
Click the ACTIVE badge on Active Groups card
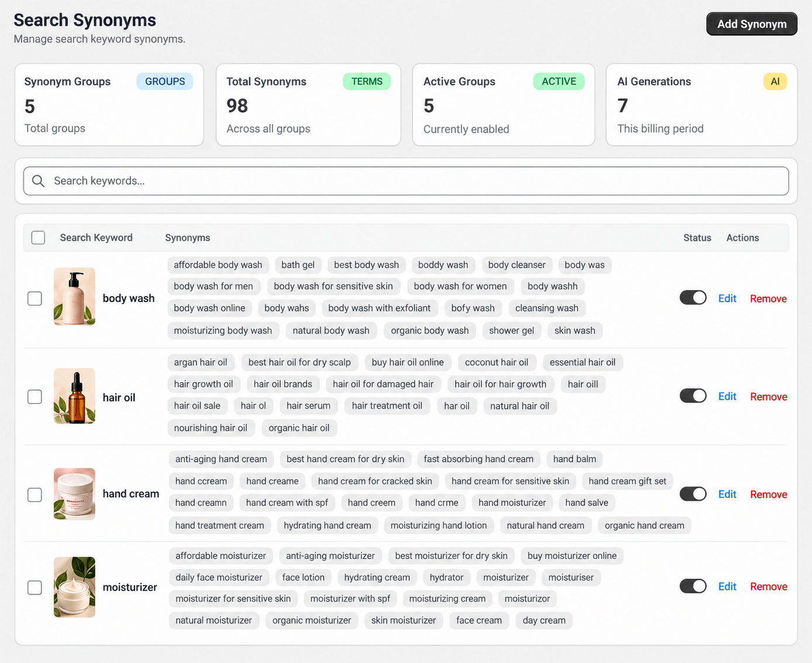[x=559, y=81]
